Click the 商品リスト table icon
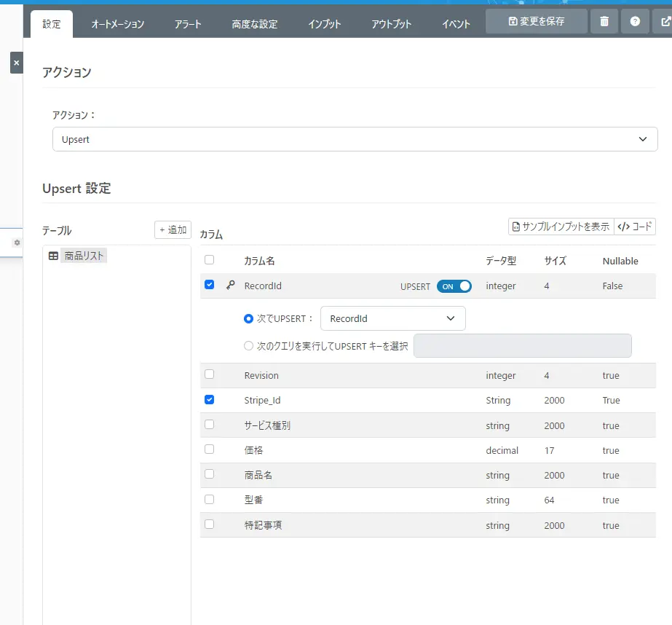The height and width of the screenshot is (625, 672). [x=53, y=256]
